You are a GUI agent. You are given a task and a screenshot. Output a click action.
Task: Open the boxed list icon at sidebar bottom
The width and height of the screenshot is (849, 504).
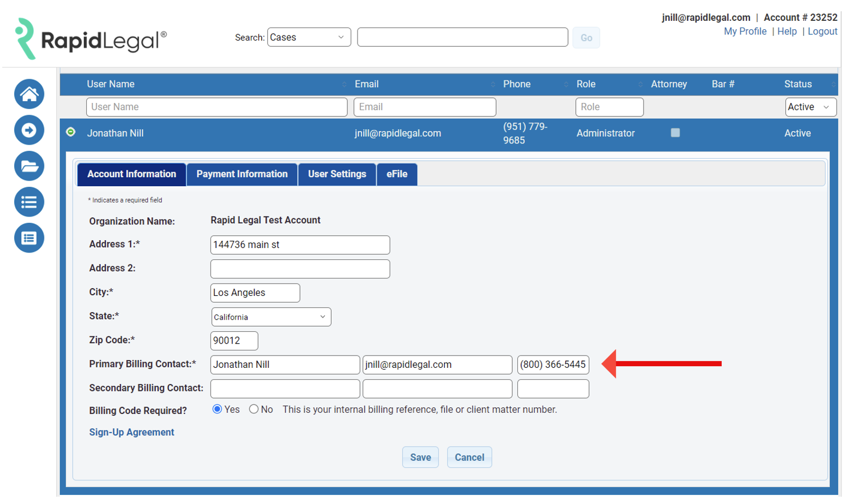[29, 238]
